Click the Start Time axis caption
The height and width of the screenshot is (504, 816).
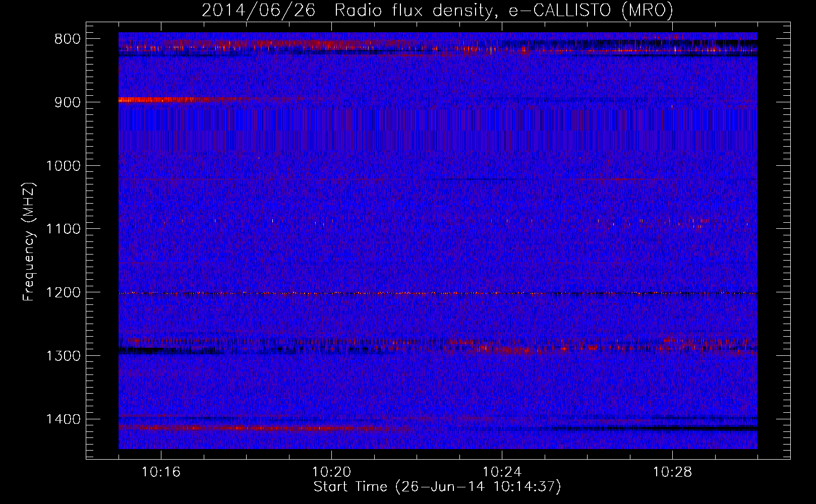[437, 487]
